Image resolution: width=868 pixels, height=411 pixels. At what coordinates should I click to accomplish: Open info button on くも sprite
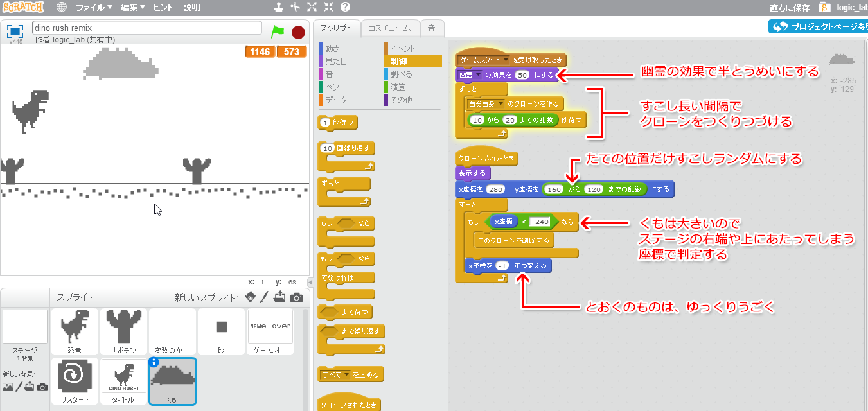click(154, 363)
